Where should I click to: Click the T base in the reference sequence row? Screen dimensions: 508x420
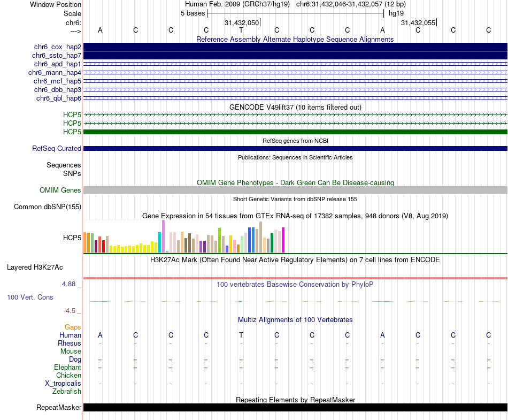241,30
